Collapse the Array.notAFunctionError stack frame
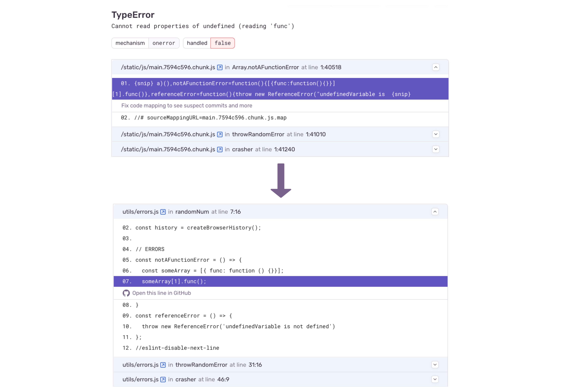 pyautogui.click(x=436, y=67)
